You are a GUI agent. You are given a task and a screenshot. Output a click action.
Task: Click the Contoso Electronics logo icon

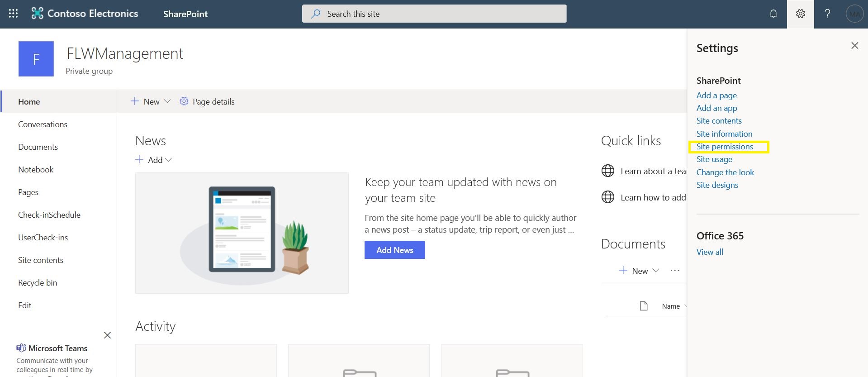[37, 14]
